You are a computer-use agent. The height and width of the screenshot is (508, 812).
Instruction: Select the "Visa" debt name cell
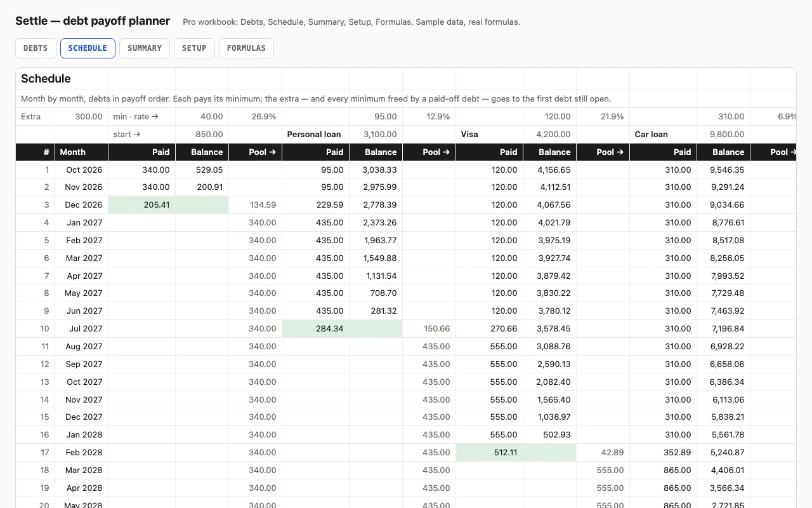(x=490, y=135)
